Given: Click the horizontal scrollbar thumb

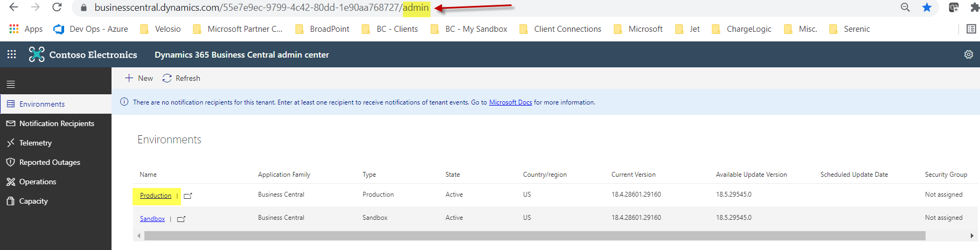Looking at the screenshot, I should coord(535,235).
